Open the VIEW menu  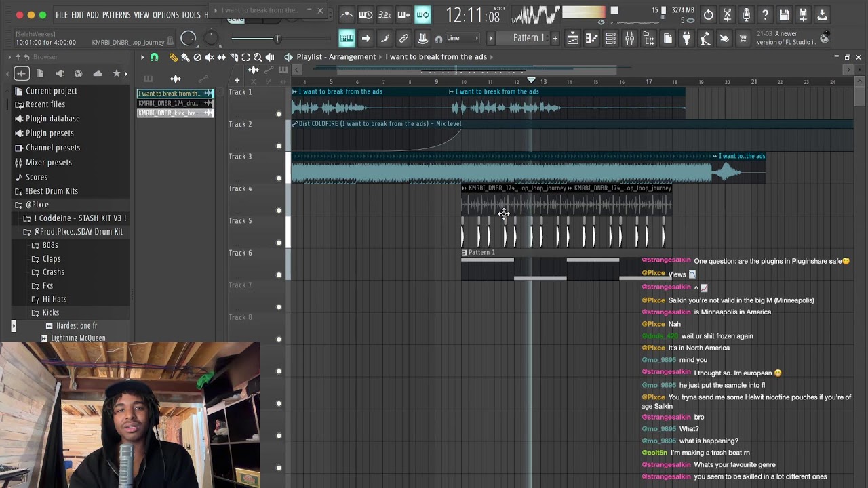(x=142, y=15)
